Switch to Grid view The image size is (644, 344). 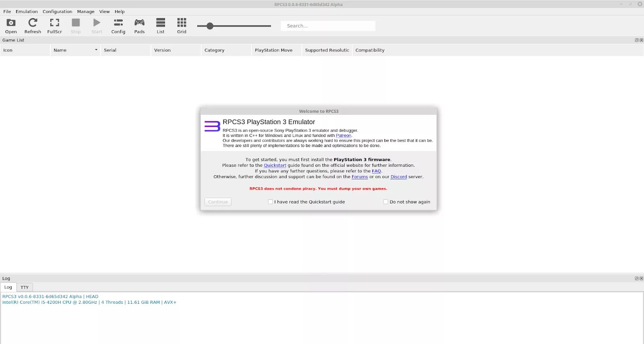coord(182,26)
